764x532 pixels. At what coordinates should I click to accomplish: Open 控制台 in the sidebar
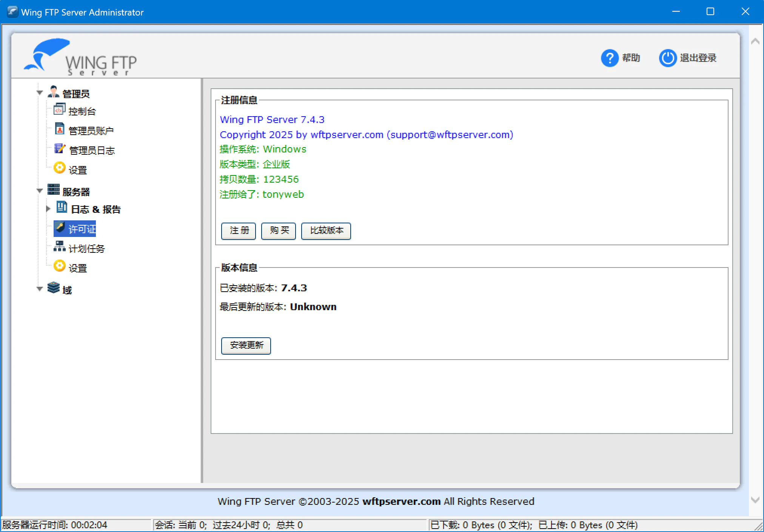pos(82,111)
